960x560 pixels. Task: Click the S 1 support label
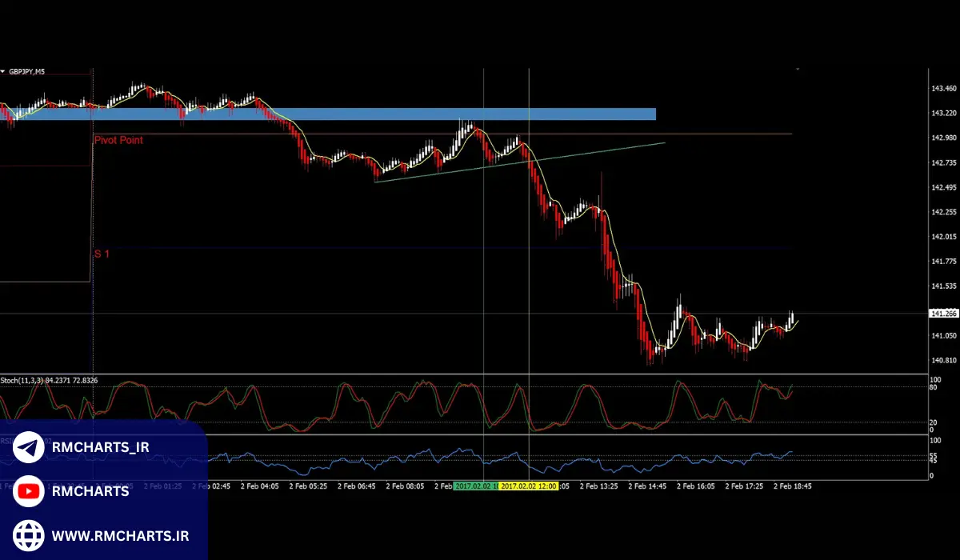[102, 254]
